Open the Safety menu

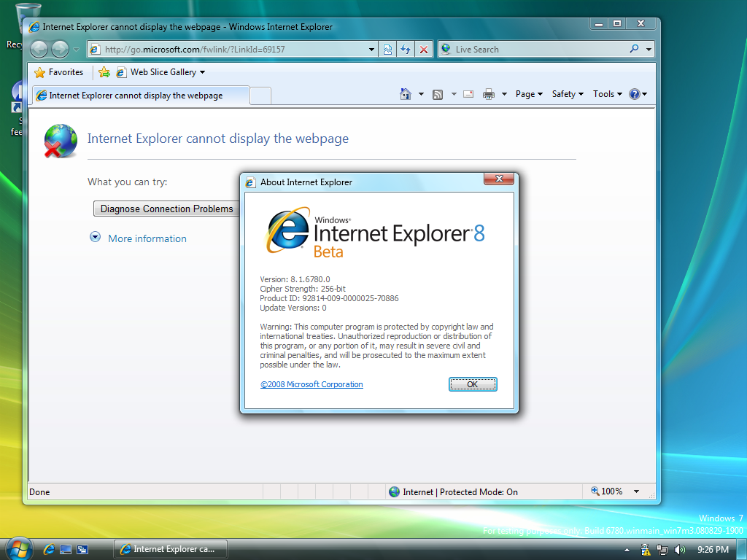[x=568, y=94]
